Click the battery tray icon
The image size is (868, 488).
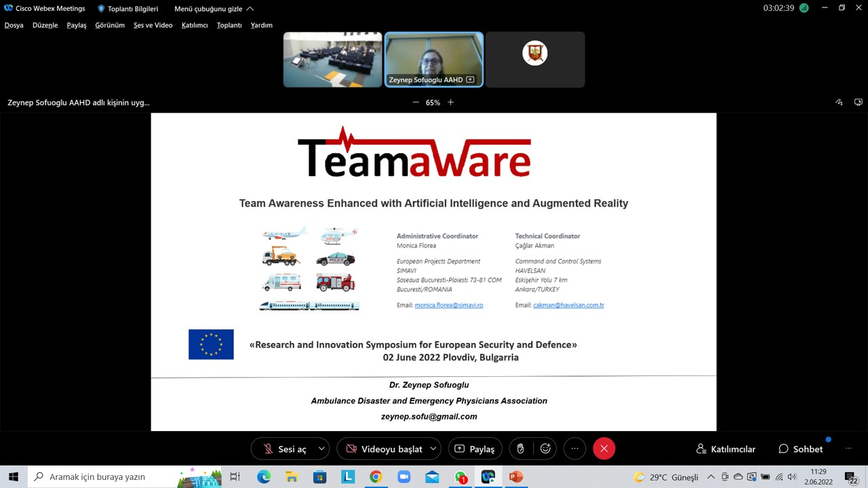[x=766, y=477]
